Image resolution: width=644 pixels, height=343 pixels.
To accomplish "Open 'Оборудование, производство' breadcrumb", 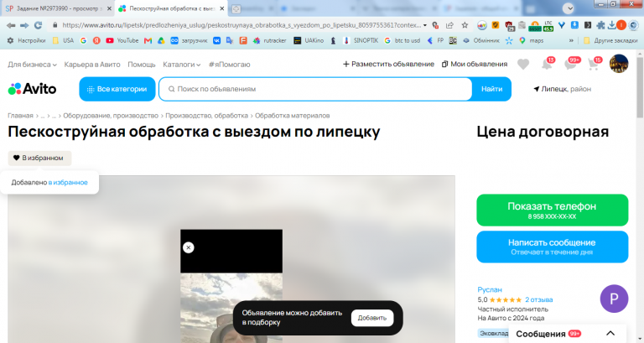I will point(111,116).
